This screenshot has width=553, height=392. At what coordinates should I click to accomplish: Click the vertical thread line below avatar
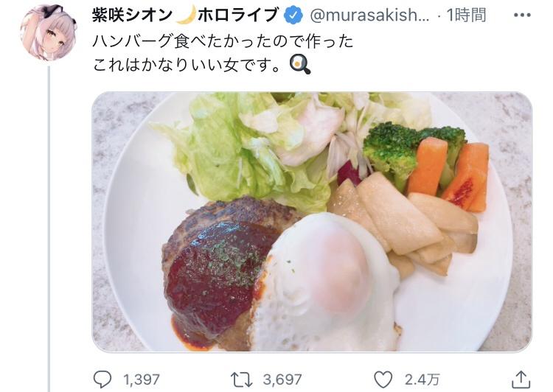pos(49,229)
